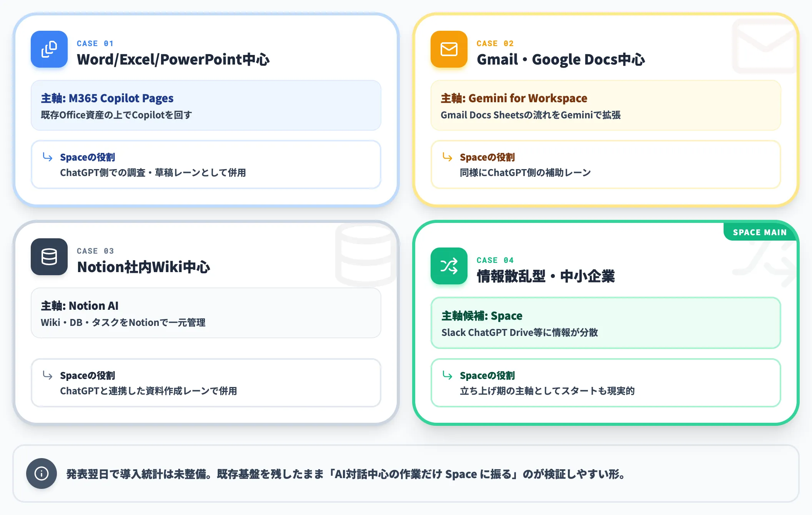This screenshot has width=812, height=515.
Task: Click Wiki・DB・タスクをNotionで一元管理 description
Action: (x=123, y=322)
